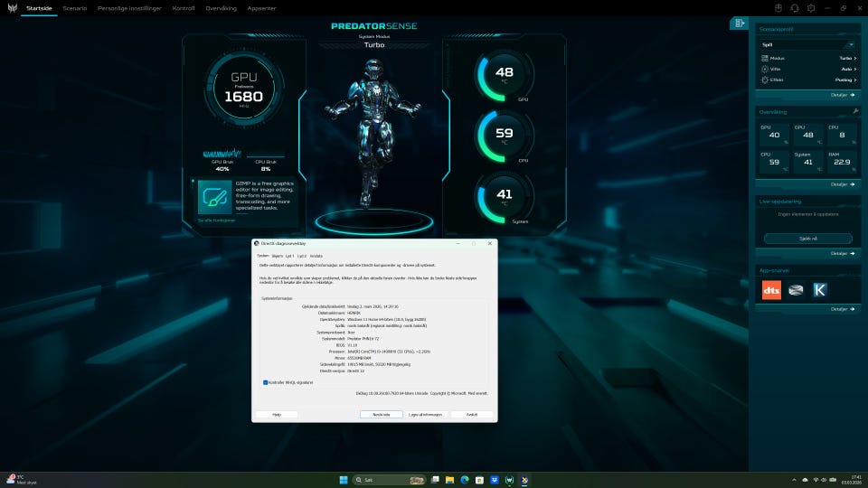Open Task View from taskbar
Screen dimensions: 868x488
pos(435,480)
